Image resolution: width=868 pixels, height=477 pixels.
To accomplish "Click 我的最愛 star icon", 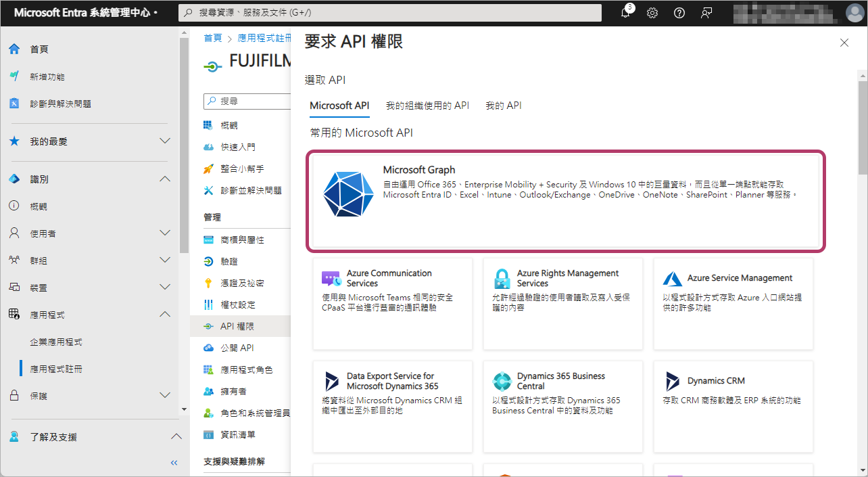I will click(x=14, y=141).
